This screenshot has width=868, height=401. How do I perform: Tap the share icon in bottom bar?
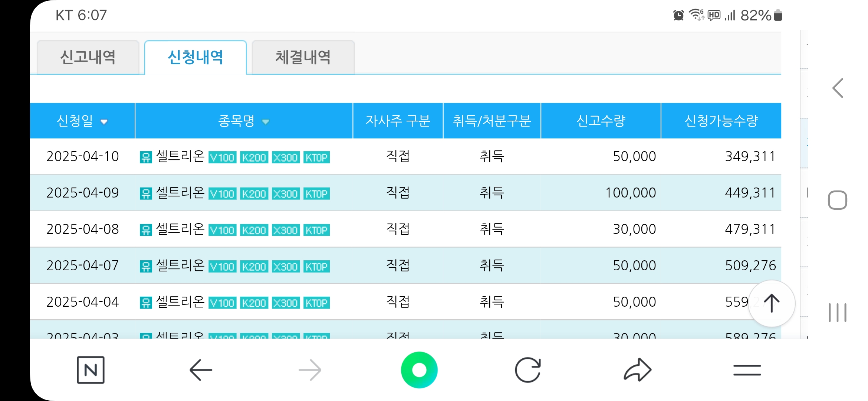tap(637, 369)
